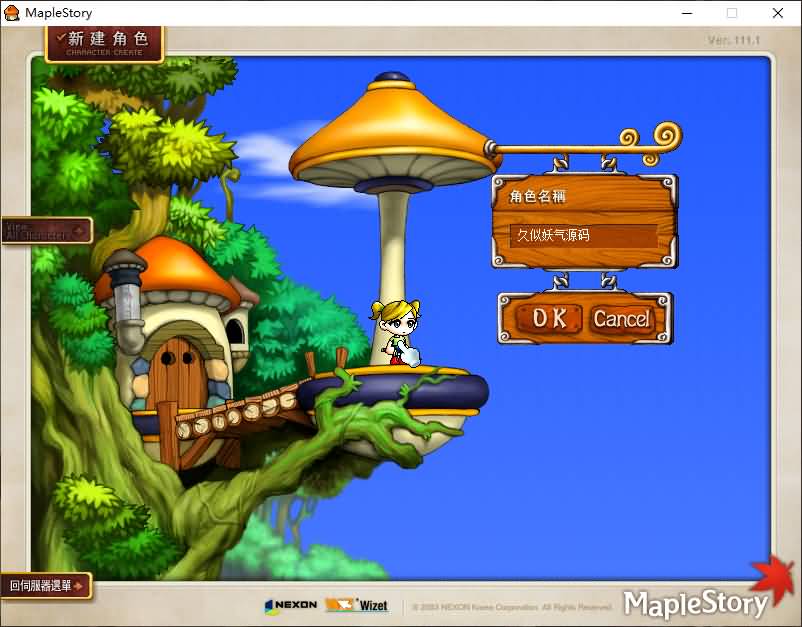
Task: Click the MapleStory mushroom title bar icon
Action: coord(11,13)
